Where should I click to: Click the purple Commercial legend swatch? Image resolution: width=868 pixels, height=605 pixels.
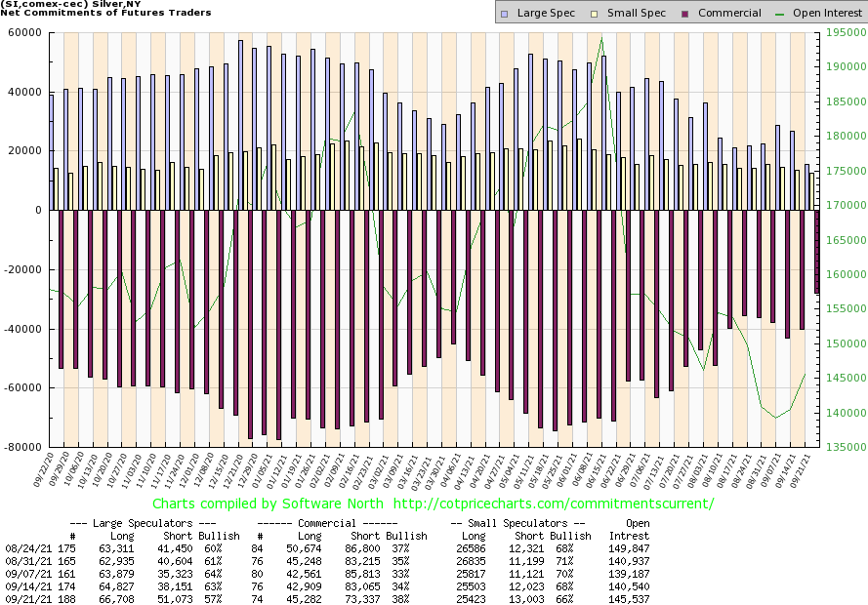pyautogui.click(x=684, y=14)
